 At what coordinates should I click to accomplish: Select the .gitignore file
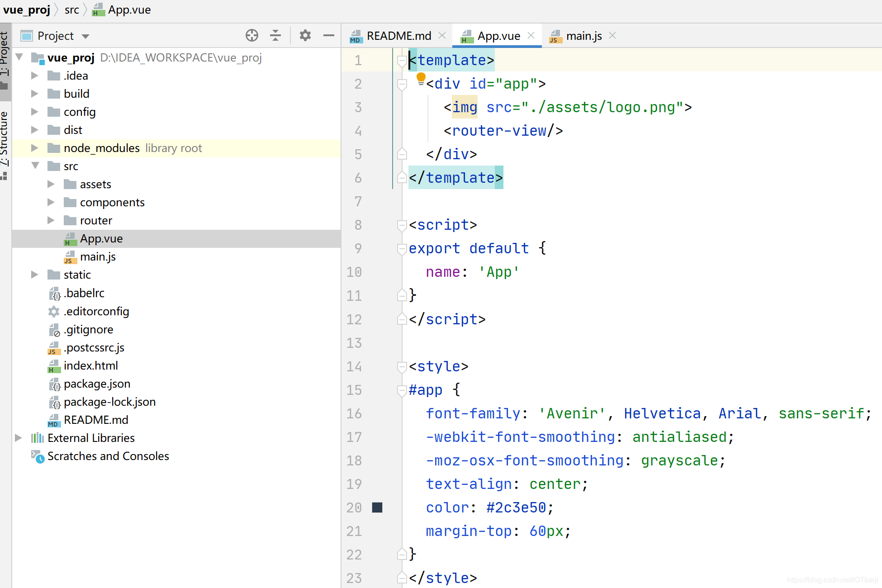(x=176, y=329)
